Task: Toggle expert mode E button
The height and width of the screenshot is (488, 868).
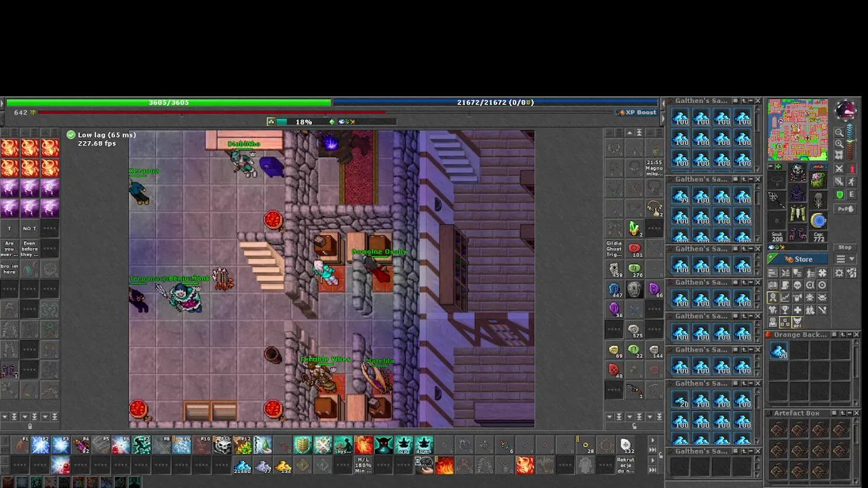Action: click(x=851, y=195)
